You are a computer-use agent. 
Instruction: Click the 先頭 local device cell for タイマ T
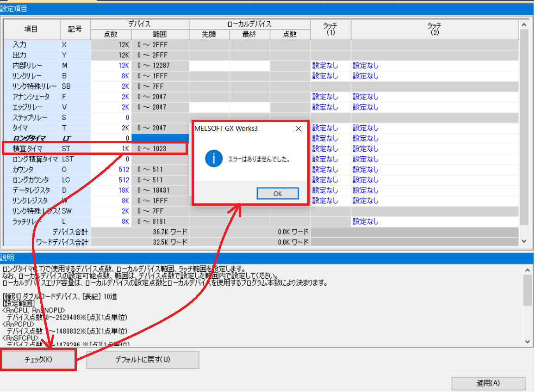click(209, 128)
